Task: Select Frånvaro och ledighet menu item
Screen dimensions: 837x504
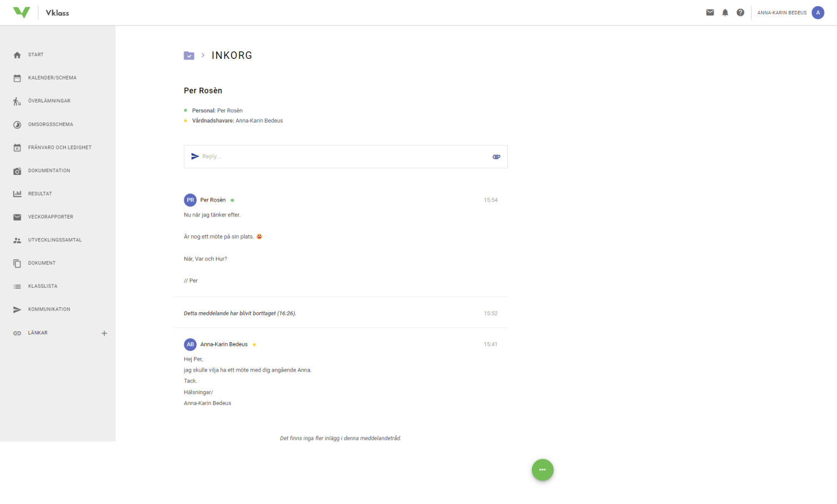Action: pos(59,148)
